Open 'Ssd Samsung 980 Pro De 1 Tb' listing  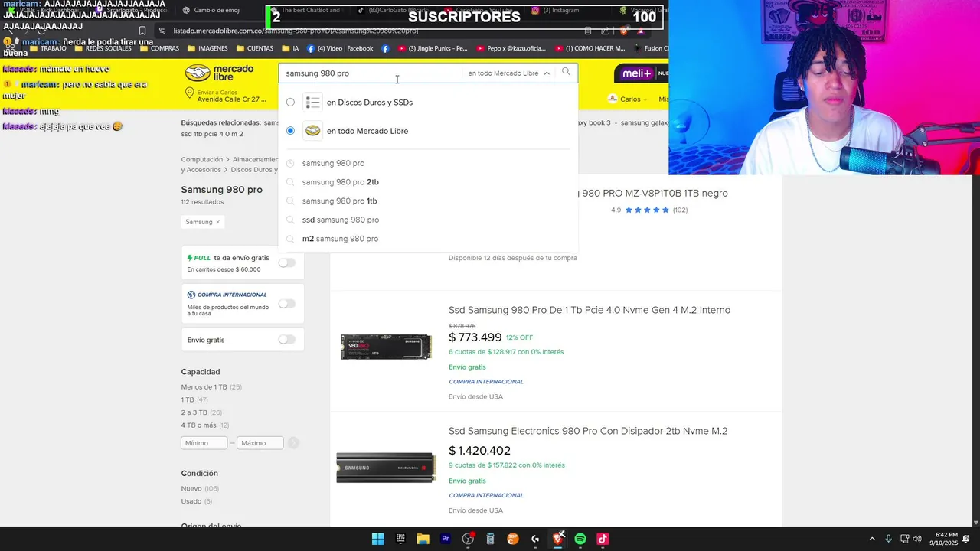(590, 310)
